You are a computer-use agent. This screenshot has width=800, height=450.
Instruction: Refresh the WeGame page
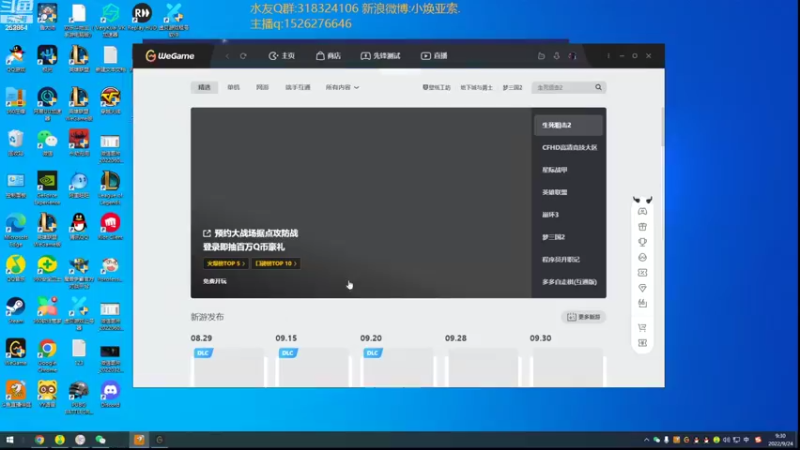243,56
